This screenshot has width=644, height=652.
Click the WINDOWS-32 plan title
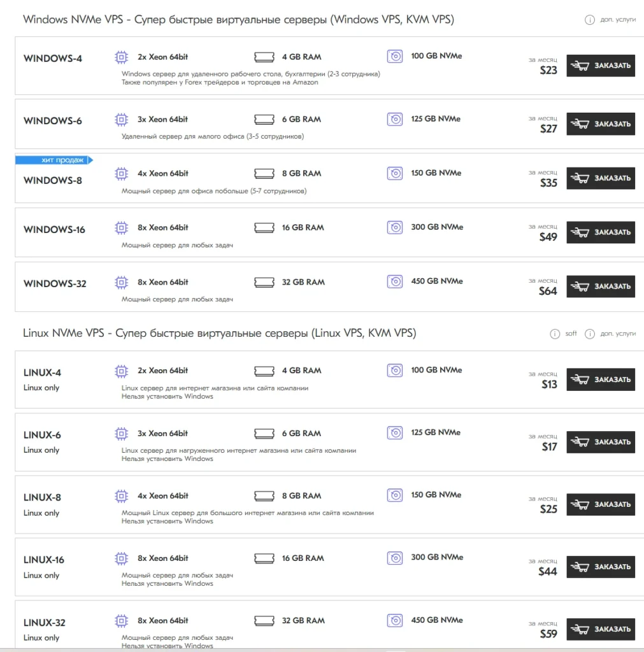click(x=55, y=283)
